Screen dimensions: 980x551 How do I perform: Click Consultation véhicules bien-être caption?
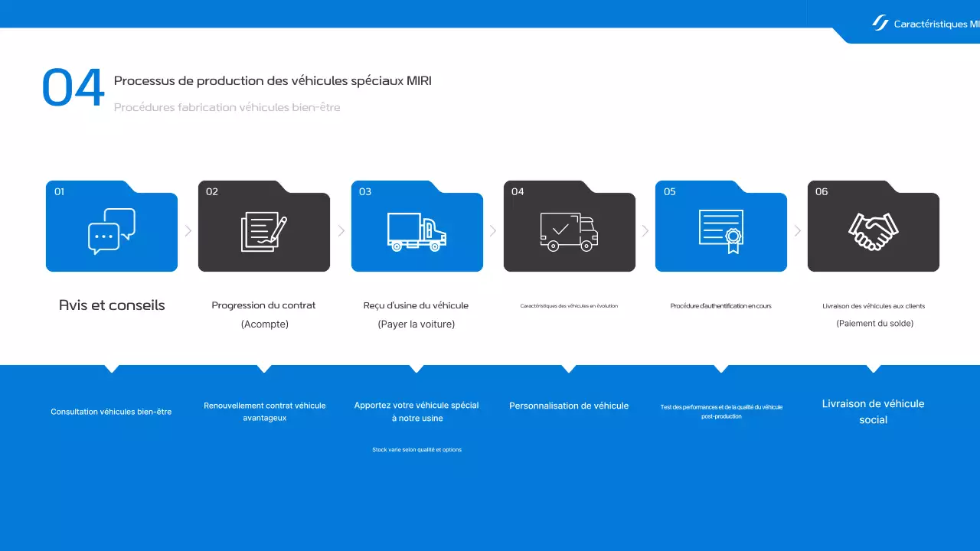[111, 412]
